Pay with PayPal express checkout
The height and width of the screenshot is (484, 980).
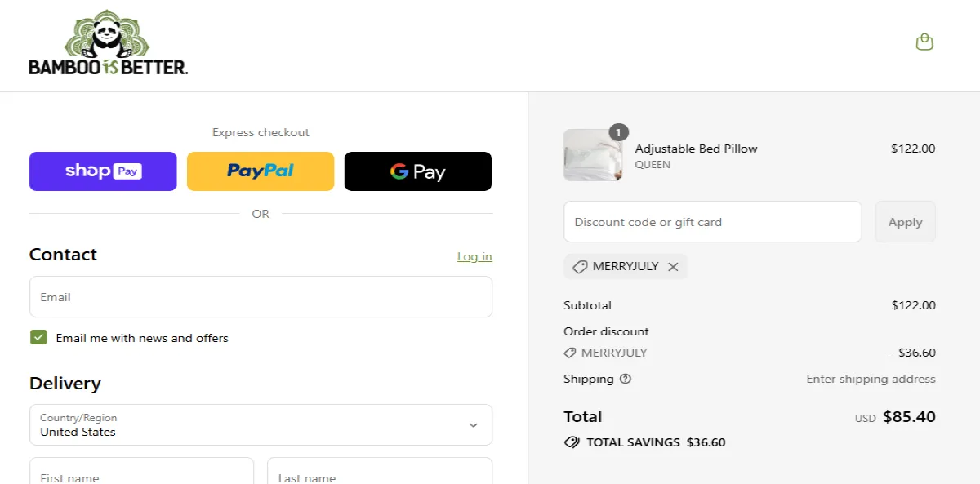coord(260,171)
